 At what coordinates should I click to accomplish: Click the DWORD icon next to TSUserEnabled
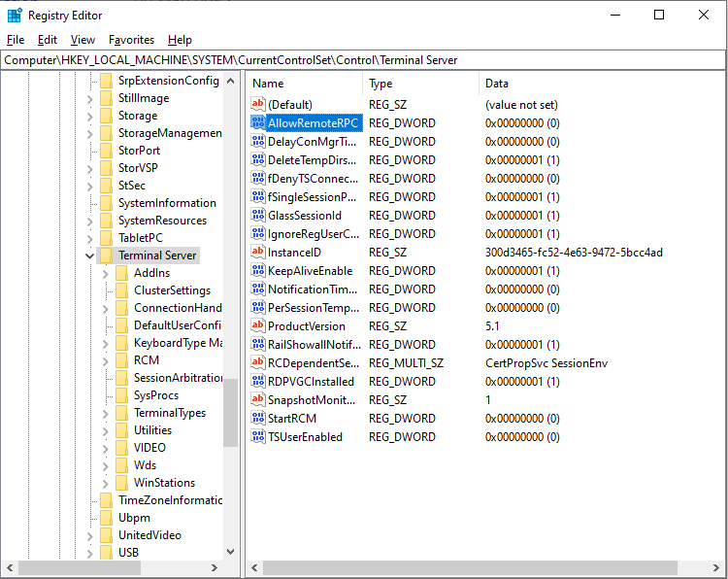(x=257, y=437)
